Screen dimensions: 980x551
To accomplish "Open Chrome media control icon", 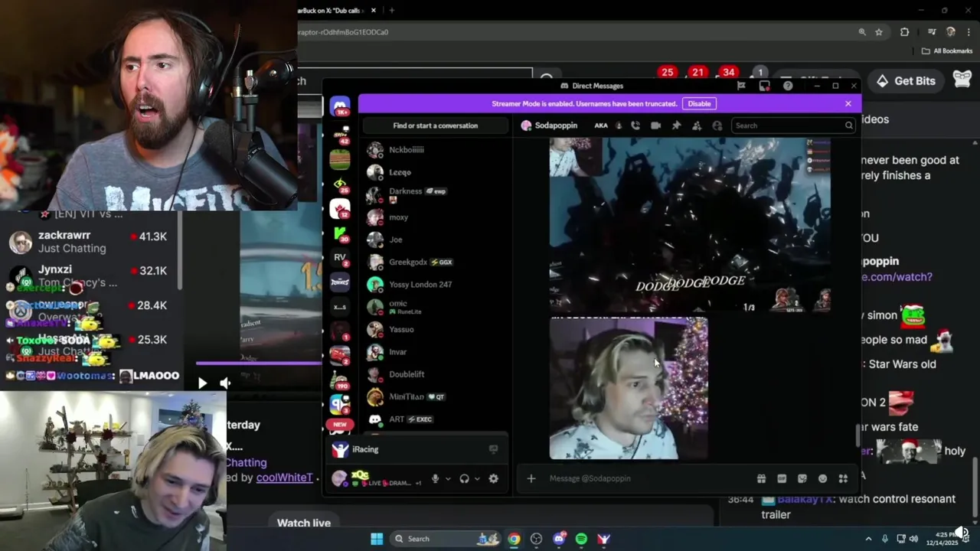I will [x=932, y=32].
